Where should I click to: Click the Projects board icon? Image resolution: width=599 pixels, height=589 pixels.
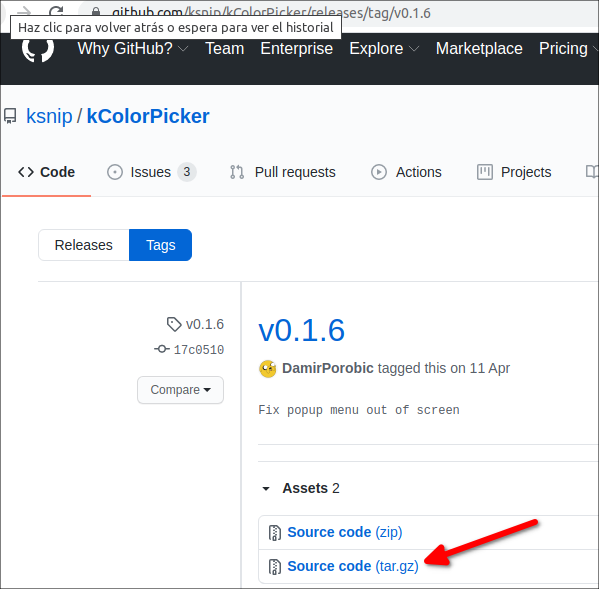[x=484, y=172]
